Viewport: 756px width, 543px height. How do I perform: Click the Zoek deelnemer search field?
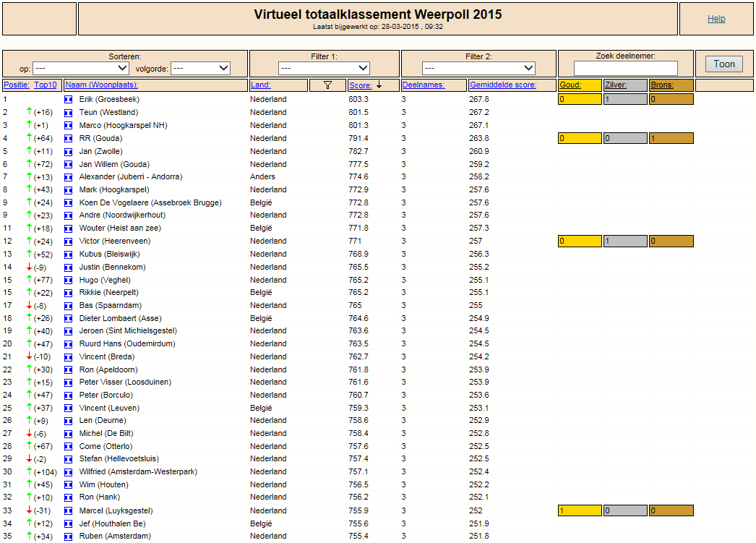coord(626,68)
